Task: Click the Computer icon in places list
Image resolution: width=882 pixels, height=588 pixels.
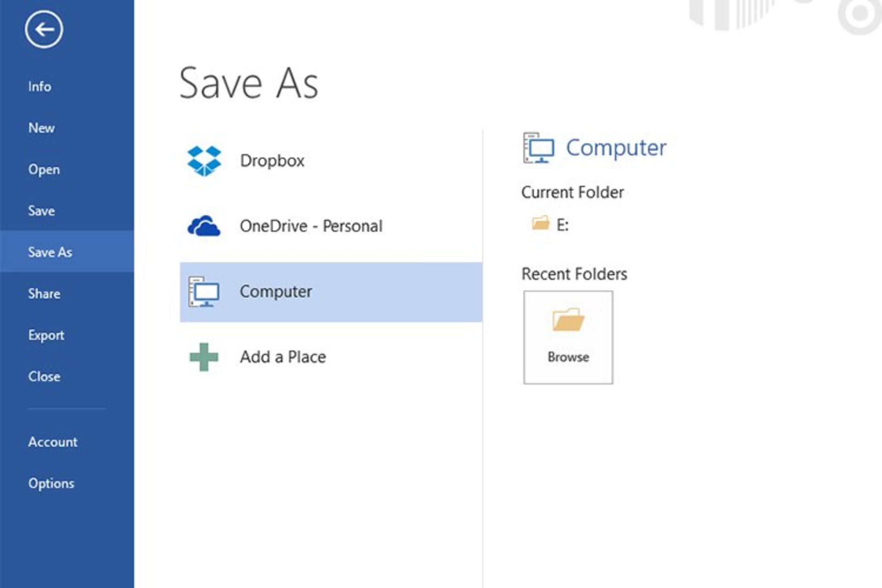Action: coord(204,292)
